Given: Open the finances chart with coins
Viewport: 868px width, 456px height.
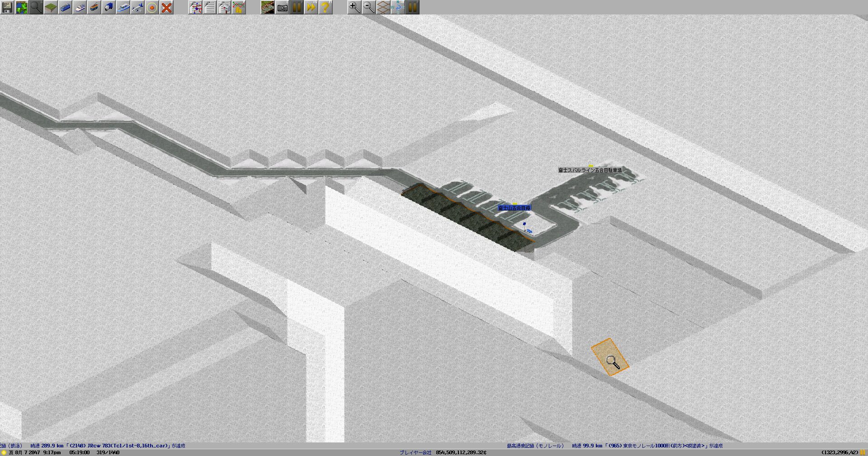Looking at the screenshot, I should [239, 7].
